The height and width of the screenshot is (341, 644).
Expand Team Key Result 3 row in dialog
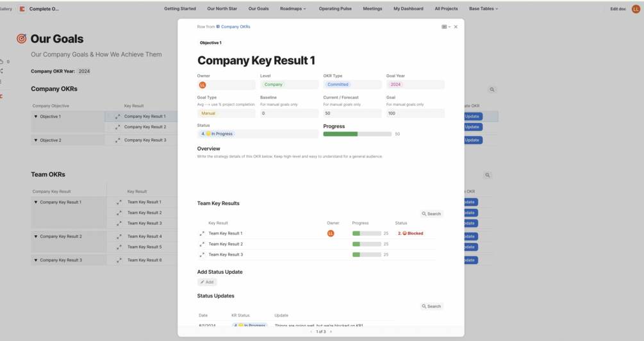[x=202, y=254]
